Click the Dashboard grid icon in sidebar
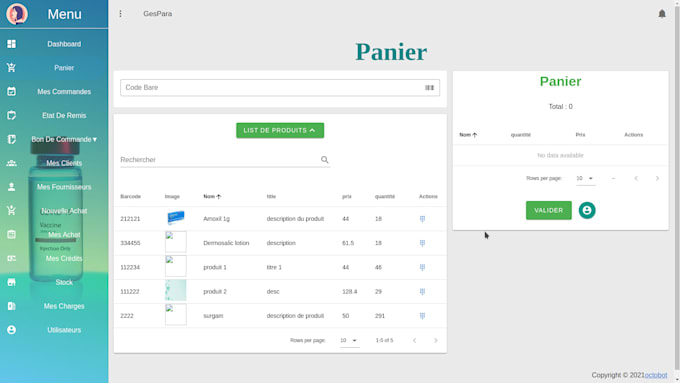Screen dimensions: 680x383 (x=12, y=44)
